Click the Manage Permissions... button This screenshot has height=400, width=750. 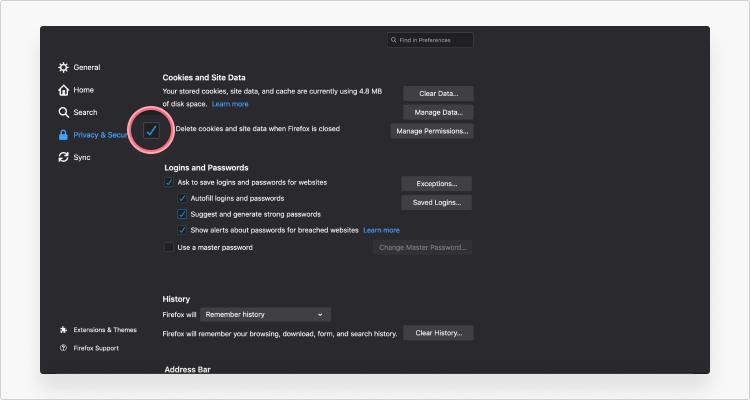coord(432,131)
